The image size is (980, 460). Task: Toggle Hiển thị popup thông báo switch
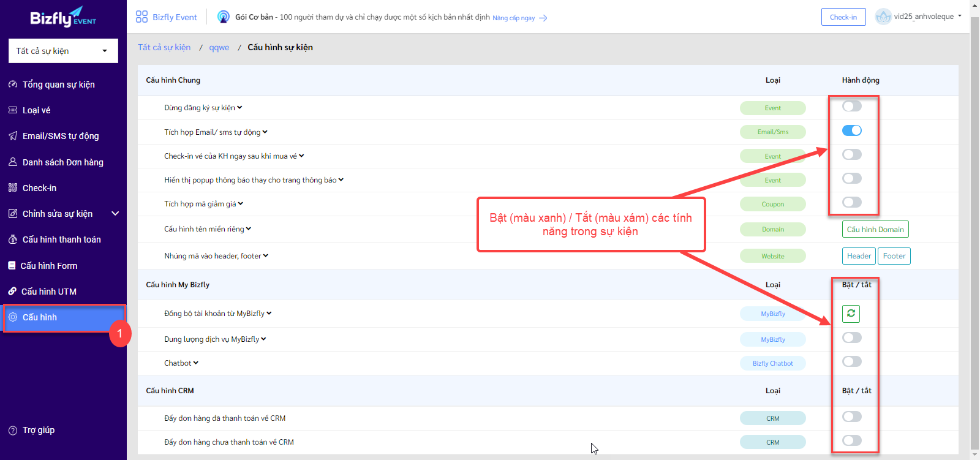tap(852, 178)
